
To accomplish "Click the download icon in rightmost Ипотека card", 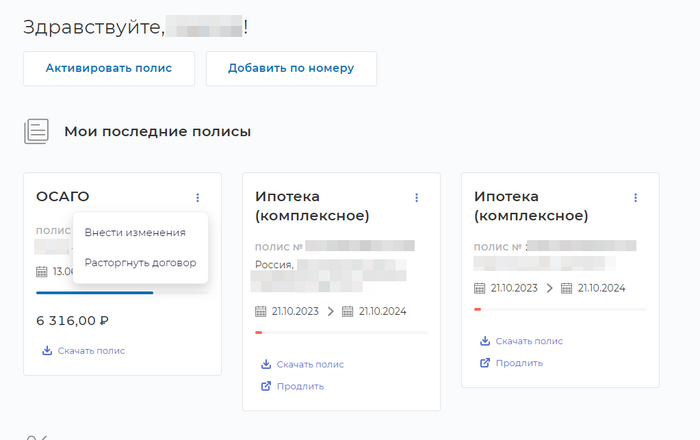I will (x=484, y=341).
